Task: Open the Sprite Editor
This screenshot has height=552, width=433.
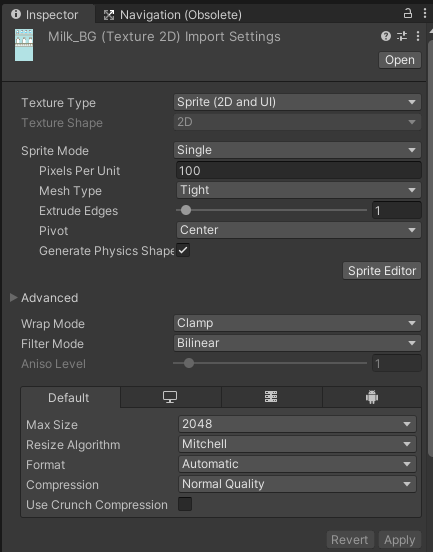Action: point(382,271)
